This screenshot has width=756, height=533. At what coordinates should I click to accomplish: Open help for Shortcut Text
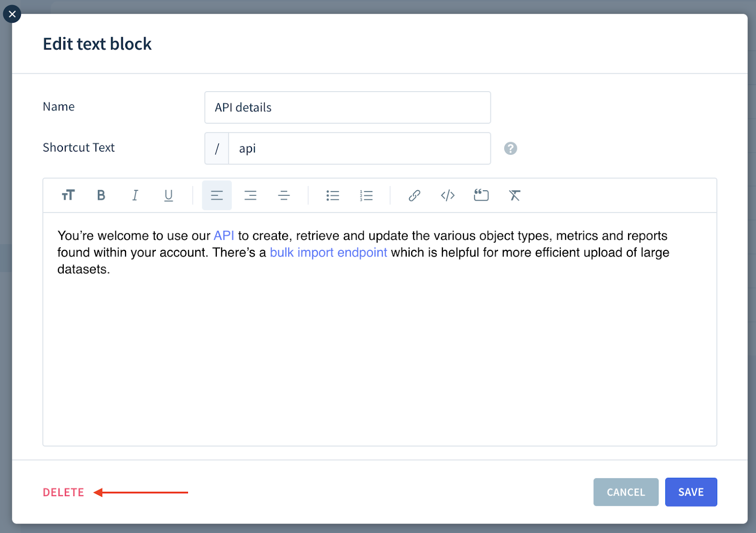tap(510, 148)
